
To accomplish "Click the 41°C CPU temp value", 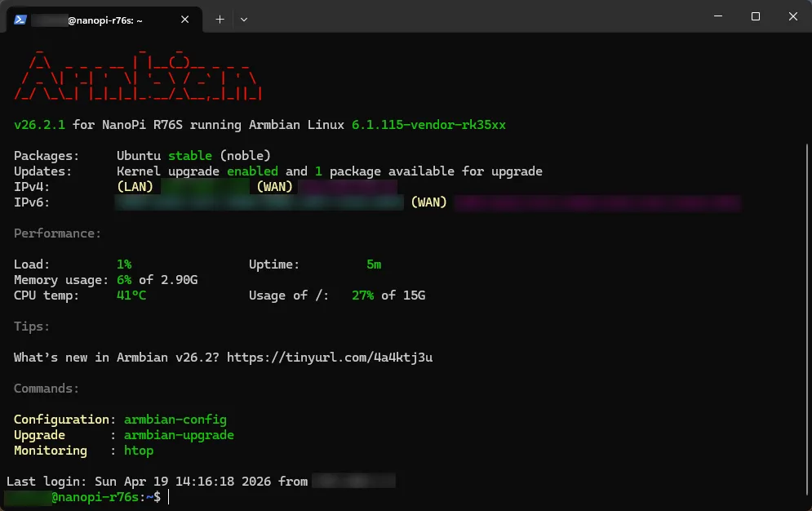I will click(131, 295).
